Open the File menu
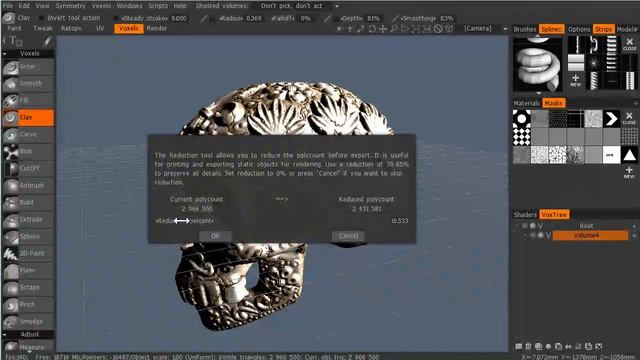Image resolution: width=640 pixels, height=360 pixels. [x=8, y=6]
